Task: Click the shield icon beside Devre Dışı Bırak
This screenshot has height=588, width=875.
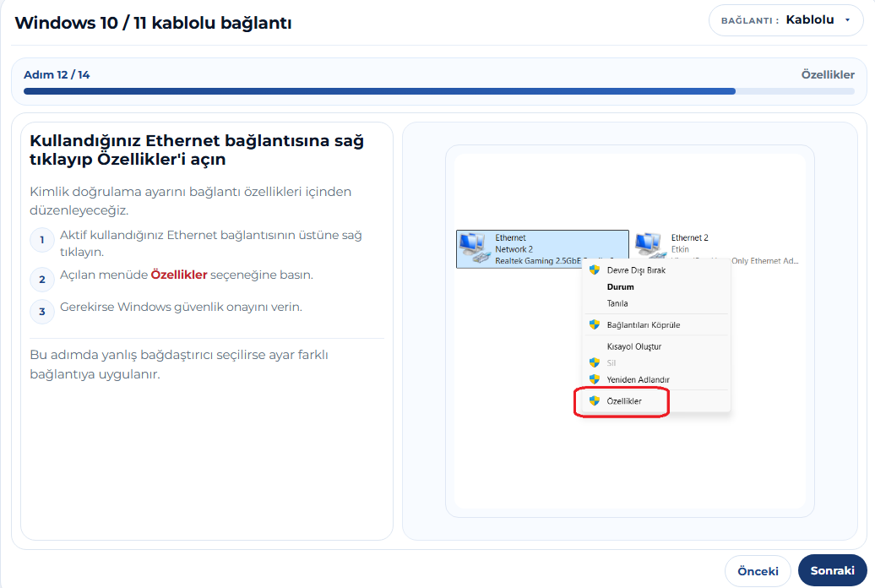Action: (x=595, y=269)
